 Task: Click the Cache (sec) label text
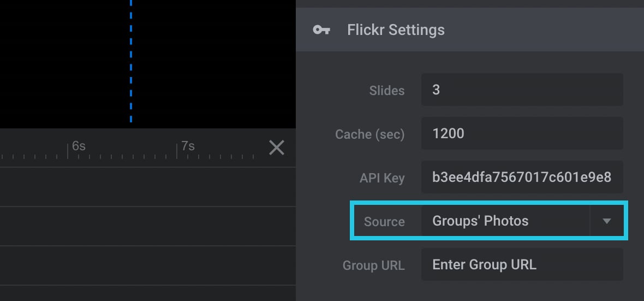tap(369, 134)
